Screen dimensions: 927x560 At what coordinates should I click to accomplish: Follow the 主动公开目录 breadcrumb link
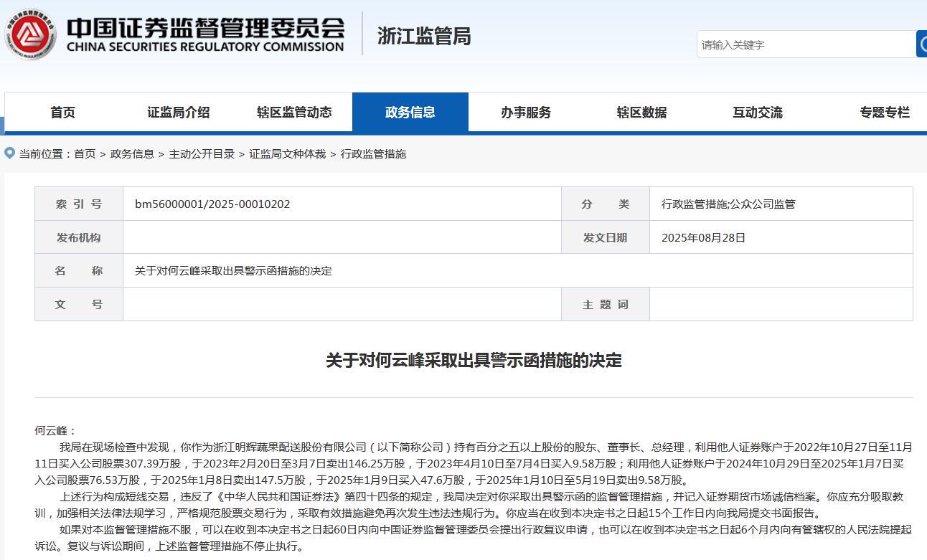click(x=202, y=154)
